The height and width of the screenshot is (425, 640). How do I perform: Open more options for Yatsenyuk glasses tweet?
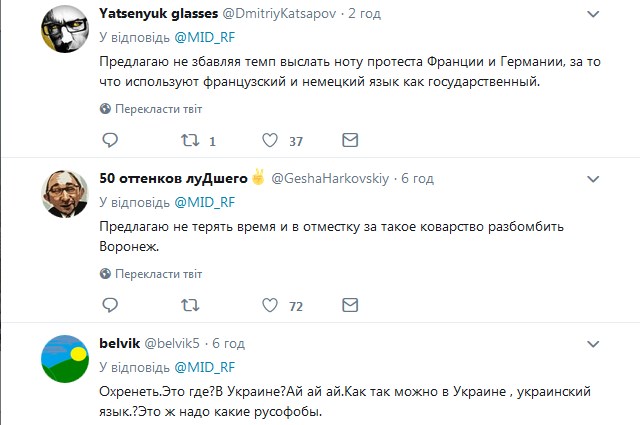click(x=594, y=13)
